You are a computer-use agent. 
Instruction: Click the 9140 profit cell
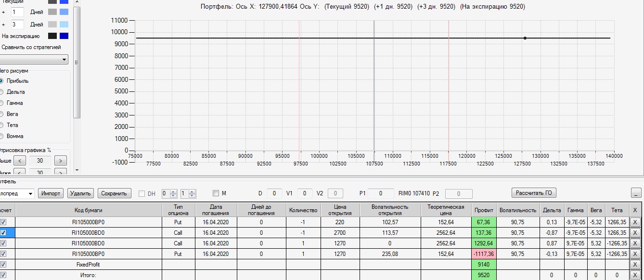click(484, 264)
